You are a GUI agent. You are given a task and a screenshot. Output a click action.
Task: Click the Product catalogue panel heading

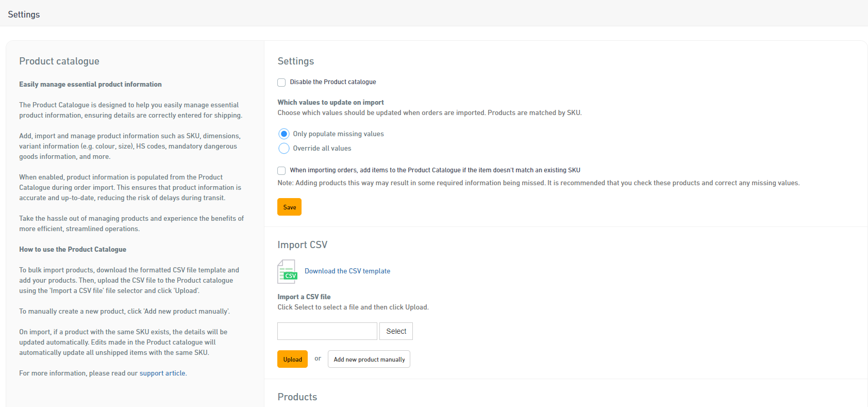[x=59, y=61]
